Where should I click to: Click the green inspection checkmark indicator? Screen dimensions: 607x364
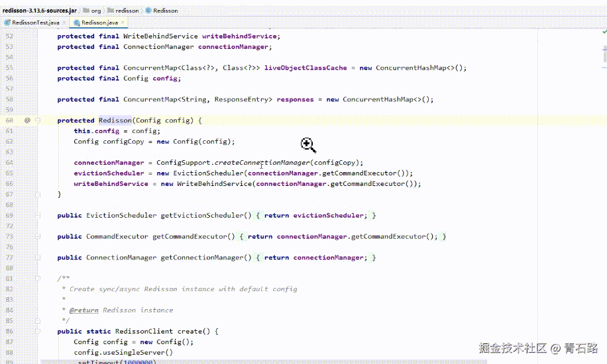(604, 32)
